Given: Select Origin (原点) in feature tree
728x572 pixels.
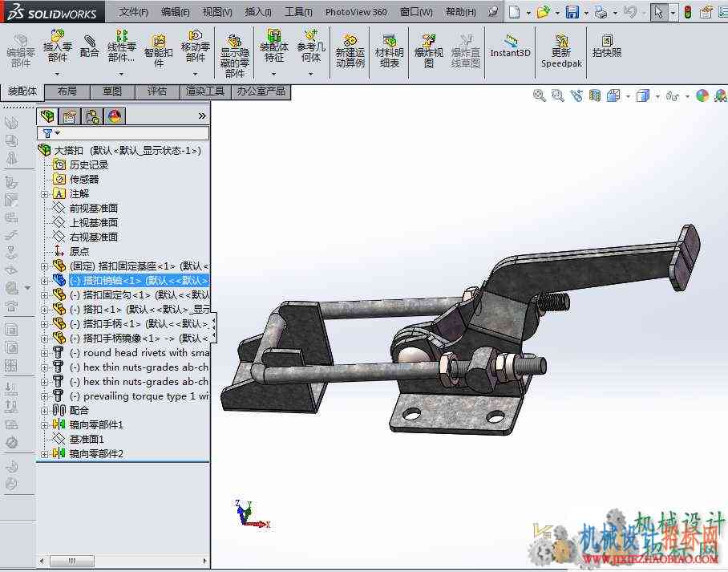Looking at the screenshot, I should 79,251.
